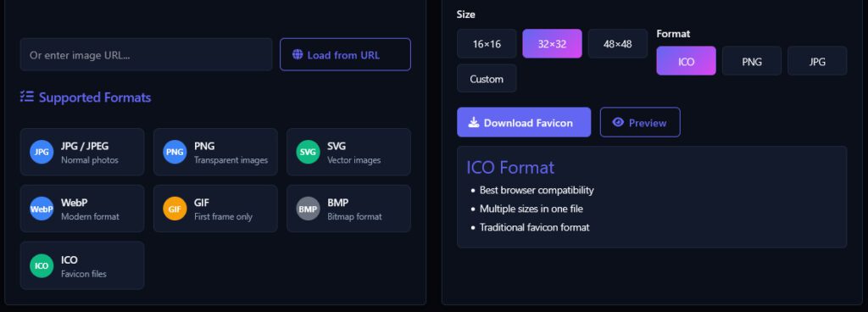868x312 pixels.
Task: Click the green ICO circle icon
Action: click(x=42, y=265)
